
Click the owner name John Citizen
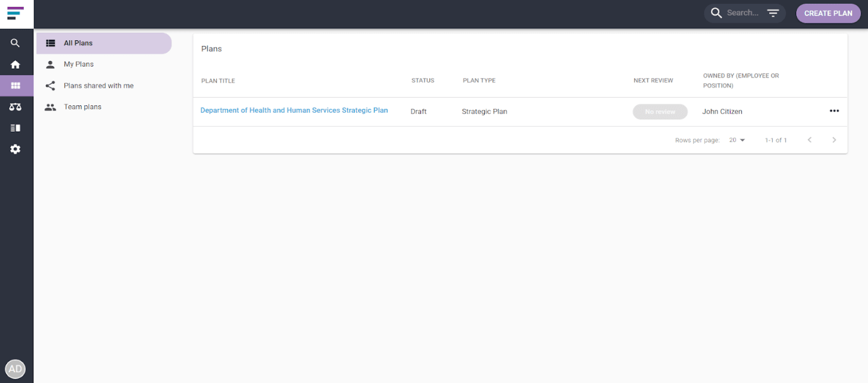tap(722, 111)
